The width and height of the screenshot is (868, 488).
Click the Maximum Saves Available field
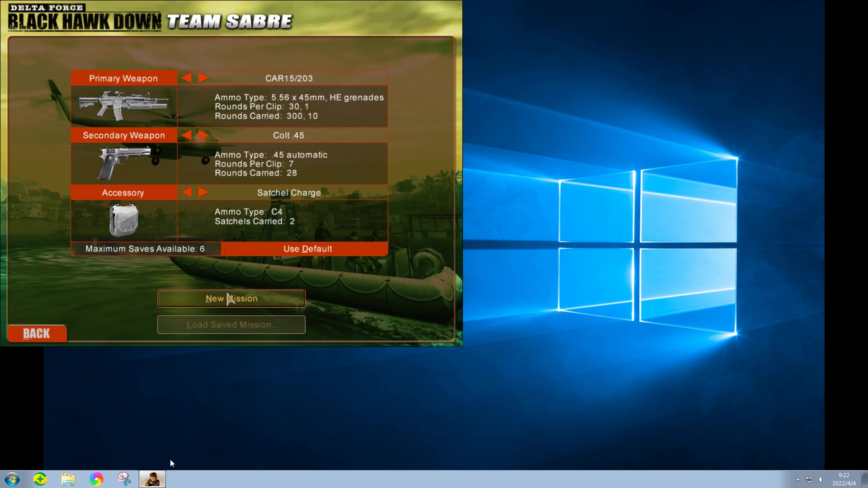click(x=145, y=249)
